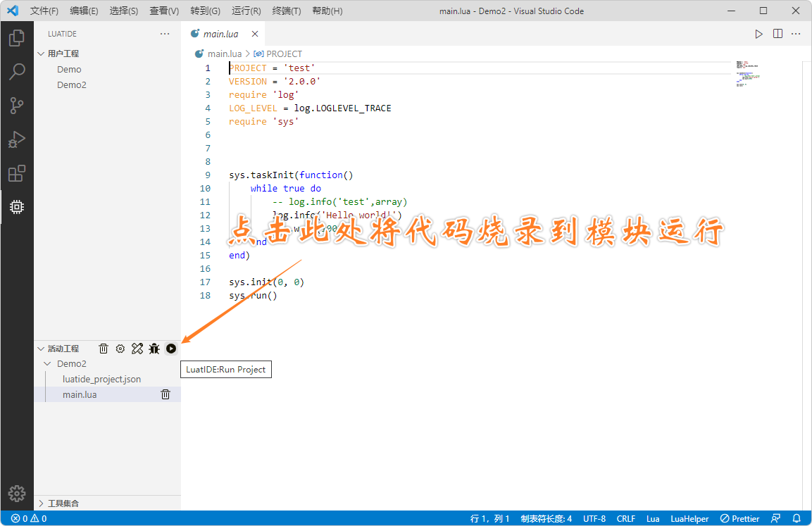The image size is (812, 526).
Task: Collapse the Demo2 folder in active project
Action: (48, 363)
